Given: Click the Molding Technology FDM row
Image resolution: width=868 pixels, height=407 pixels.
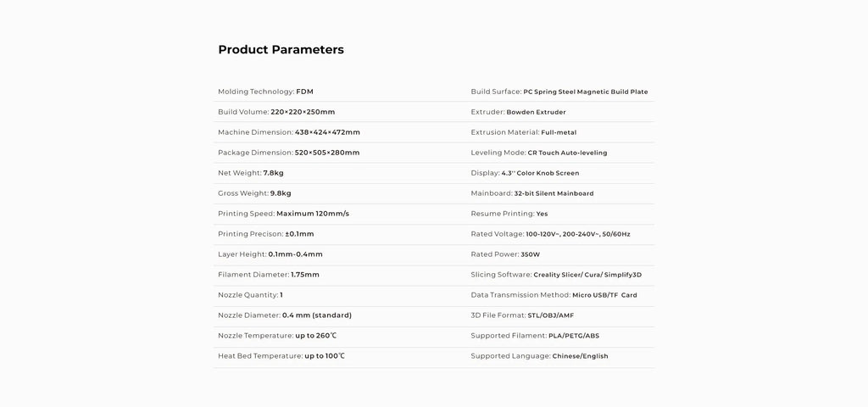Looking at the screenshot, I should [265, 92].
